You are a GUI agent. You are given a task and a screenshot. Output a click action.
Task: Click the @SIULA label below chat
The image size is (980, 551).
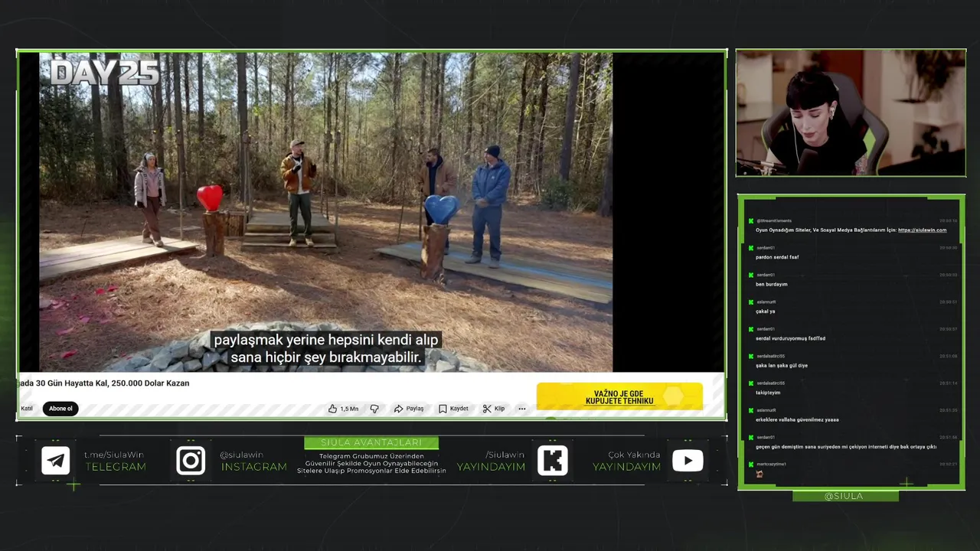click(844, 496)
